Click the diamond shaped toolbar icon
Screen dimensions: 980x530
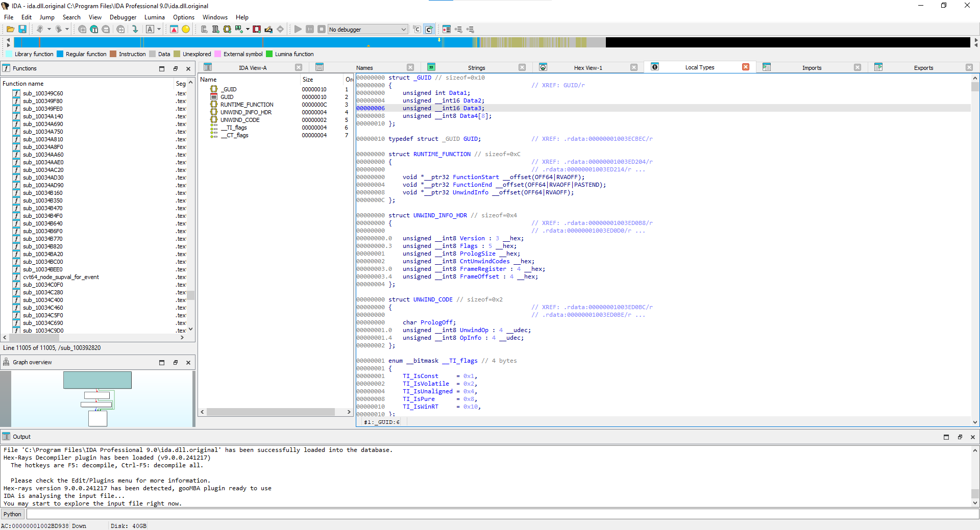[280, 29]
